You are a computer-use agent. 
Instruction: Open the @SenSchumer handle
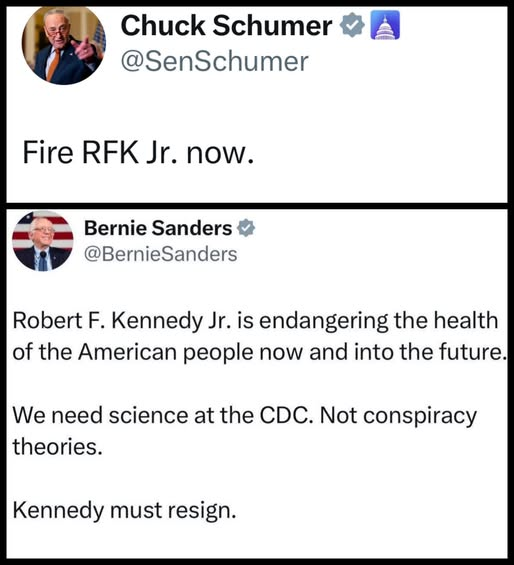point(214,61)
